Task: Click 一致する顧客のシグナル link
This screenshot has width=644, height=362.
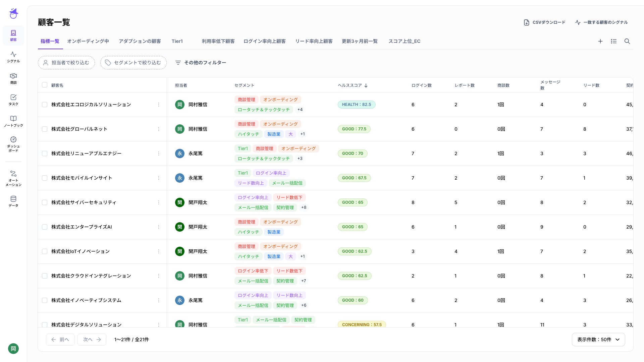Action: pos(601,22)
